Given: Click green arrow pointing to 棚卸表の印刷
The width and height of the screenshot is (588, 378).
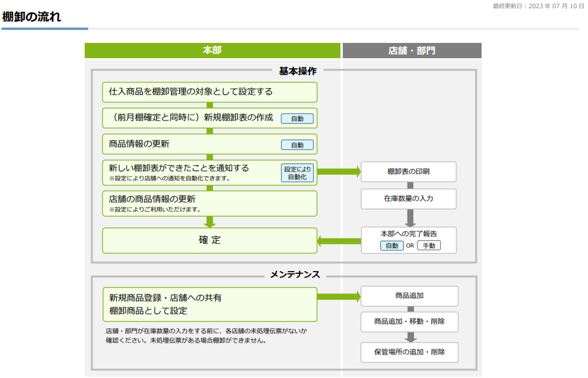Looking at the screenshot, I should click(339, 172).
